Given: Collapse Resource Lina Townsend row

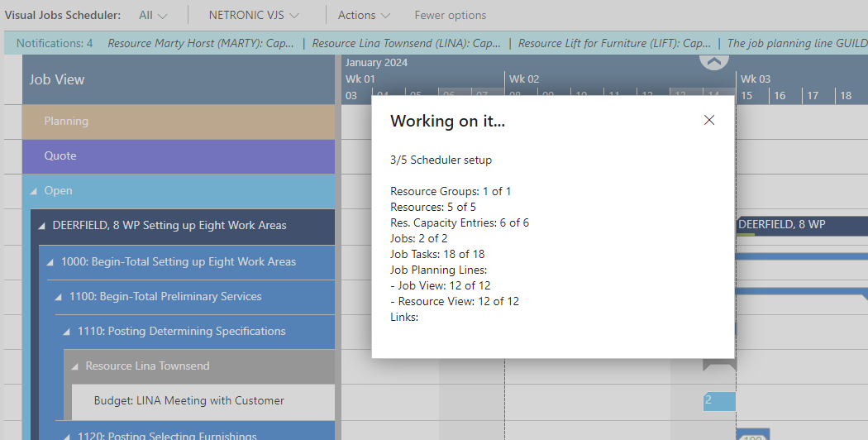Looking at the screenshot, I should point(75,366).
